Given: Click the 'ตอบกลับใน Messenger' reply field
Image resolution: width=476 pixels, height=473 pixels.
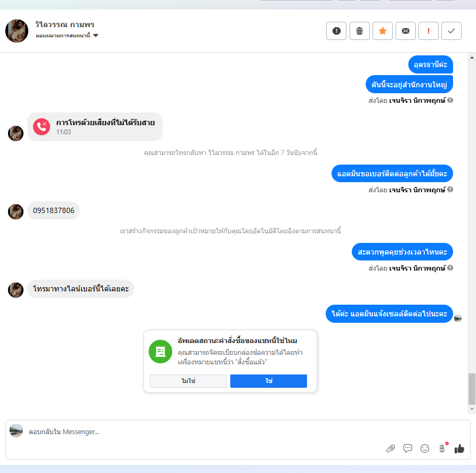Looking at the screenshot, I should pos(238,431).
